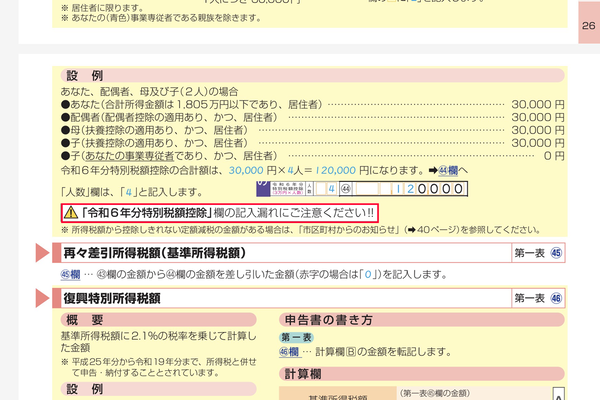
Task: Click the purple form label block image
Action: 263,189
